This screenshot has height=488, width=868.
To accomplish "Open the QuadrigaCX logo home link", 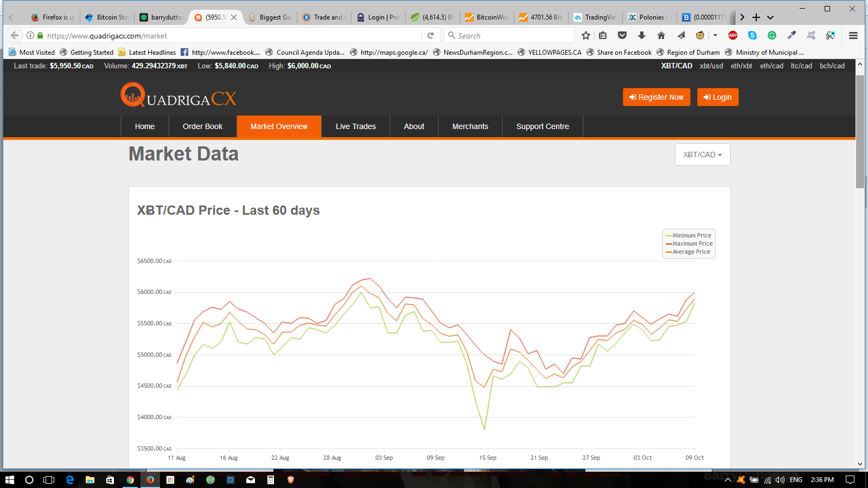I will pyautogui.click(x=178, y=95).
